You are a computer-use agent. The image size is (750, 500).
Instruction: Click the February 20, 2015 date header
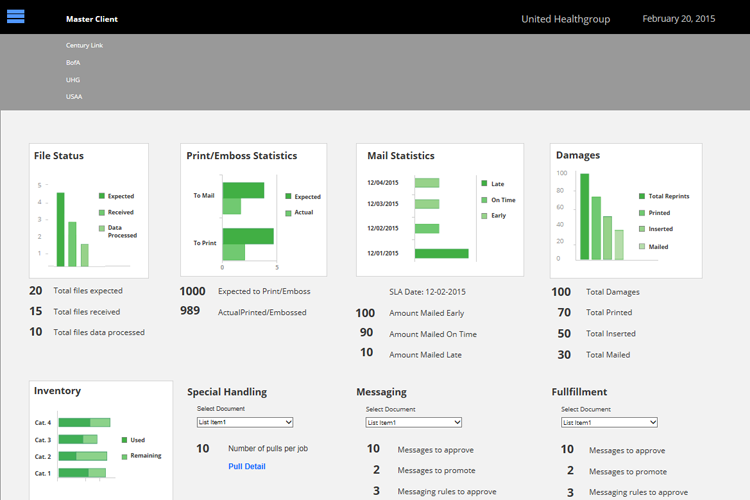679,19
